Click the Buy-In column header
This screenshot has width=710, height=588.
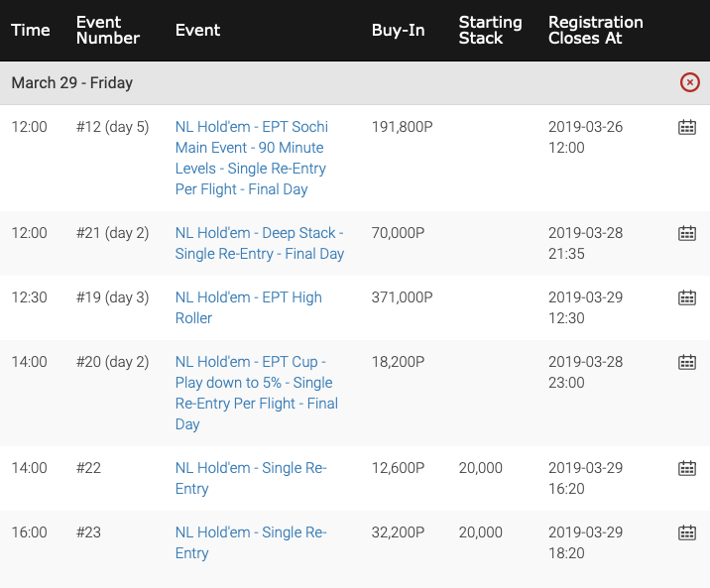(x=398, y=31)
